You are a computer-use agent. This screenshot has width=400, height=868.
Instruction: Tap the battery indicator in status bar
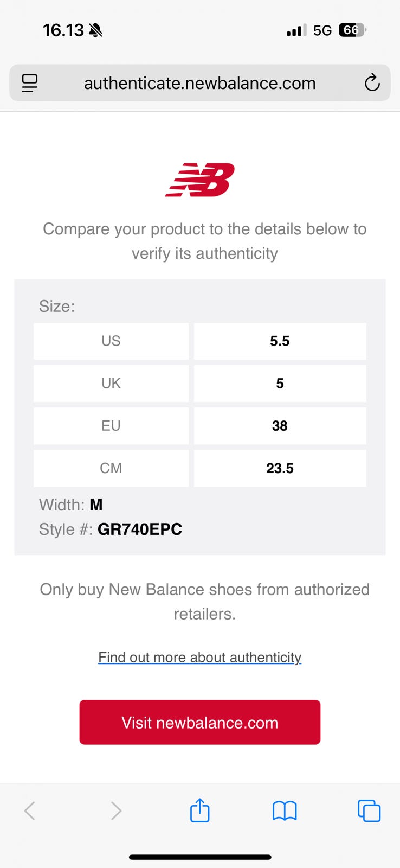coord(352,30)
